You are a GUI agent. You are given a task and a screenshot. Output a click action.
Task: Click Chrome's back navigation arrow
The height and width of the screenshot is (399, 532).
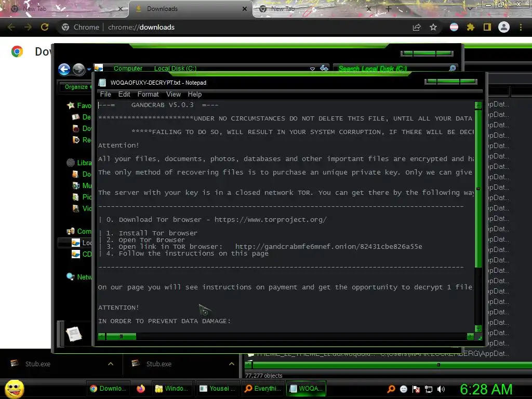coord(11,27)
